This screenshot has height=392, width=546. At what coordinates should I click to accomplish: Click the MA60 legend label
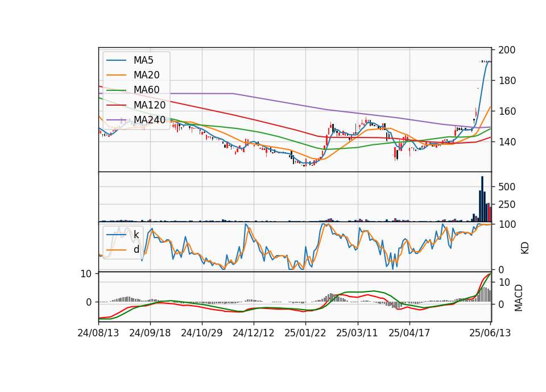(146, 90)
